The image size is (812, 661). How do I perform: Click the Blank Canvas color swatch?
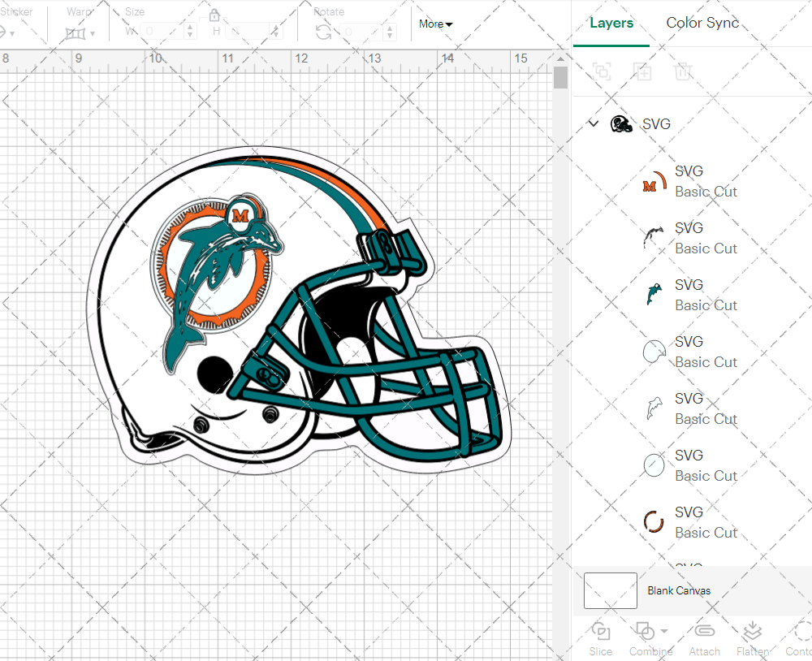[611, 590]
